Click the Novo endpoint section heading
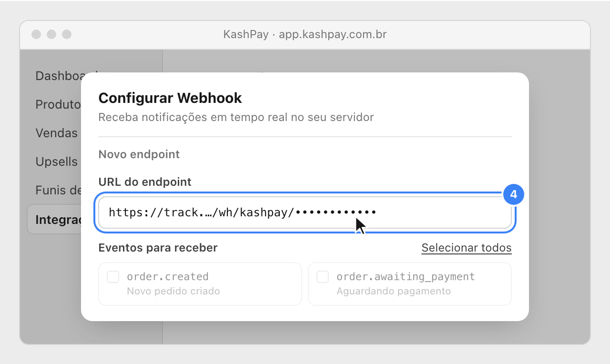Viewport: 610px width, 364px height. point(139,154)
